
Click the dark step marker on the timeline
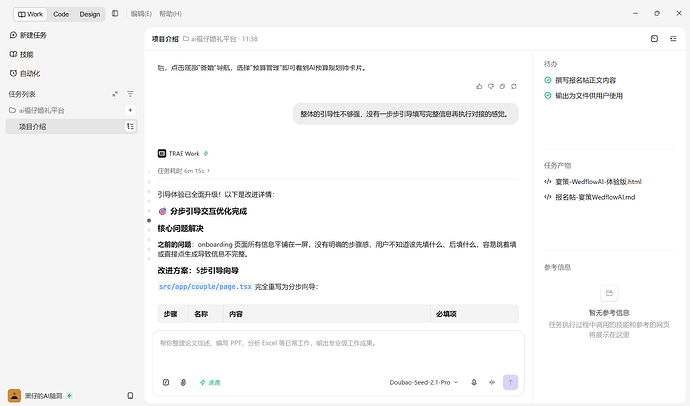pos(149,220)
